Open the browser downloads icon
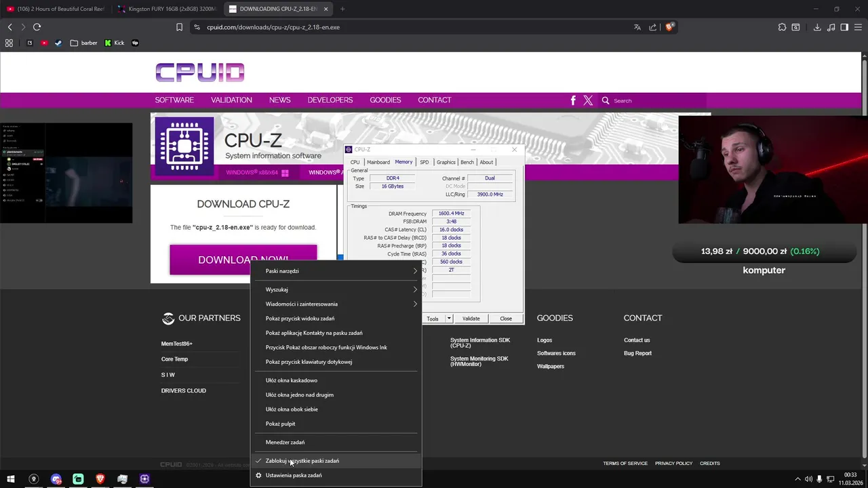The image size is (868, 488). [817, 27]
